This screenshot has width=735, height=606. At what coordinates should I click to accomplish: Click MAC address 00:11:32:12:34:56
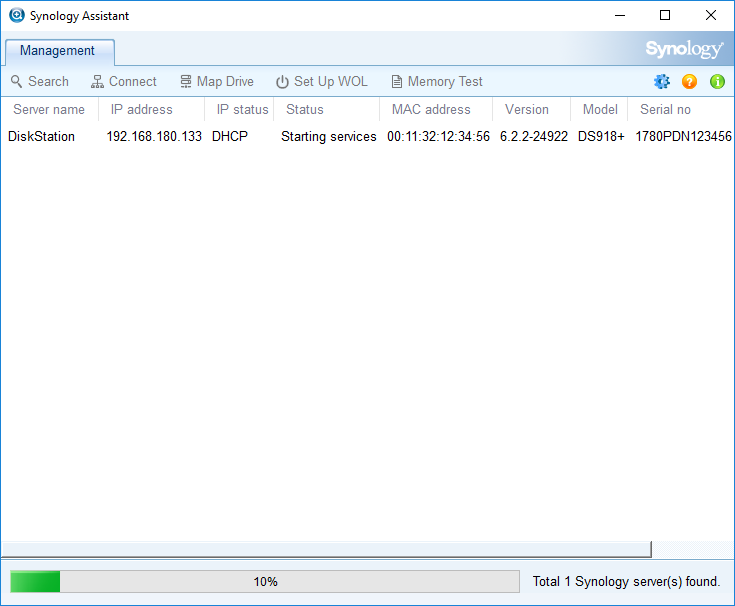(438, 136)
